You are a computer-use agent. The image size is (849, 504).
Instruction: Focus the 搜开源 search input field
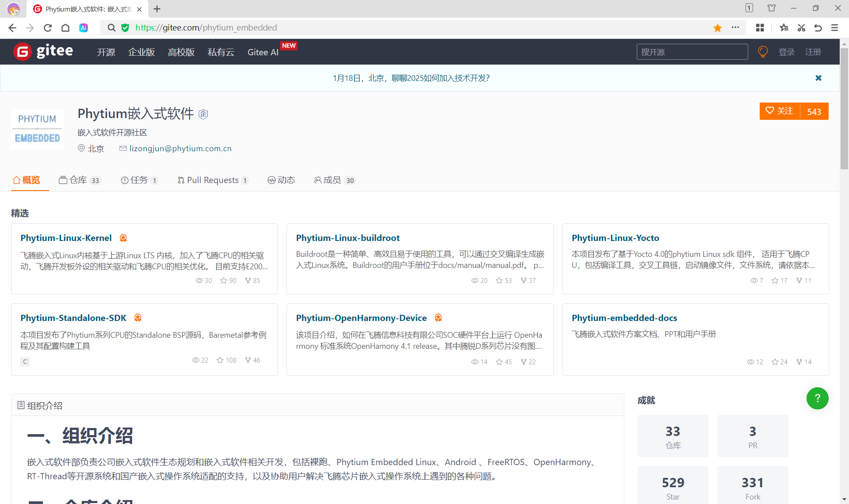pyautogui.click(x=692, y=52)
